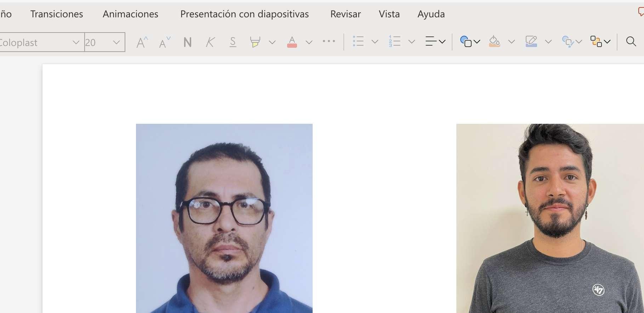Open the arrange objects menu
Viewport: 644px width, 313px height.
pyautogui.click(x=600, y=41)
